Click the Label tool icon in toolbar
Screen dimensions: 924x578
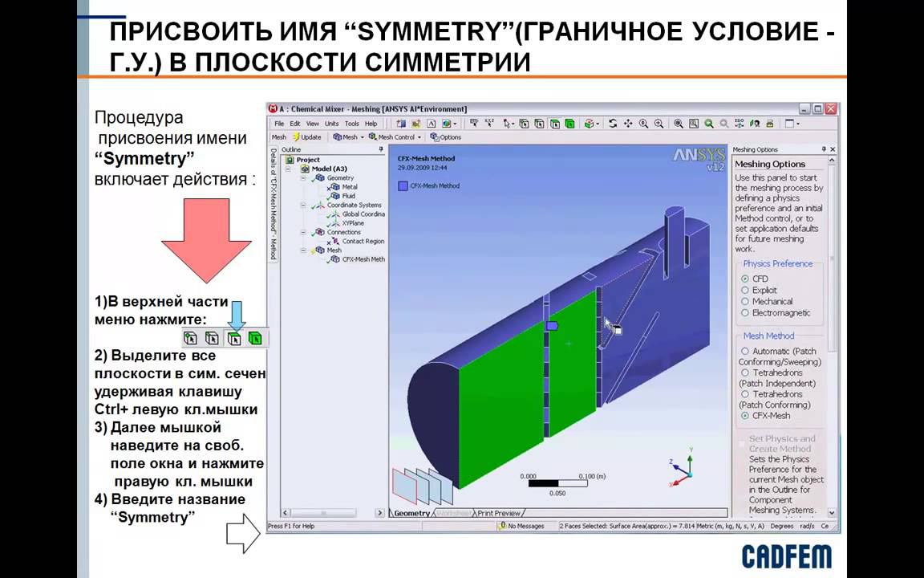[474, 124]
